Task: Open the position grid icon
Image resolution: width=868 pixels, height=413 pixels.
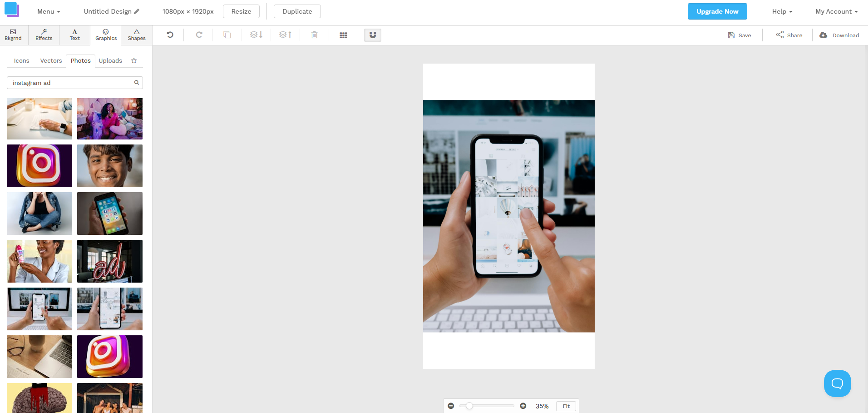Action: coord(343,35)
